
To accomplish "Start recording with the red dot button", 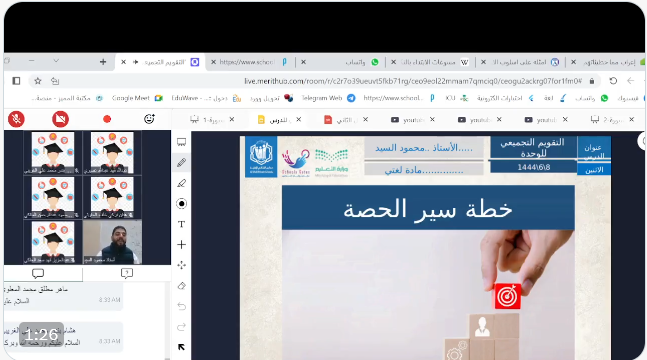I will pos(107,119).
